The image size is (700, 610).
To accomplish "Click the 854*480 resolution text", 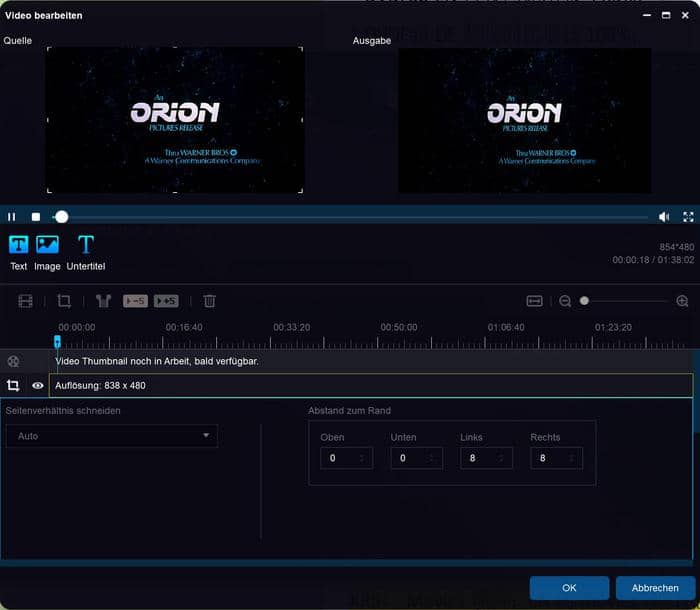I will [x=677, y=247].
